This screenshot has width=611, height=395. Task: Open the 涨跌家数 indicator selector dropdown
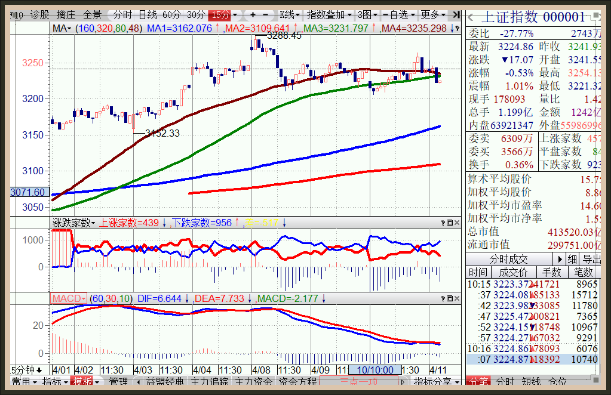click(73, 223)
